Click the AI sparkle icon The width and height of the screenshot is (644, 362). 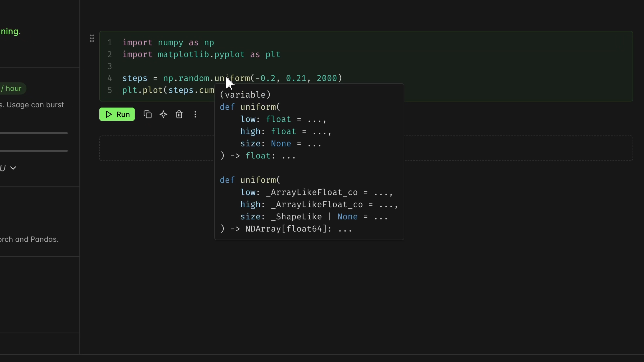click(x=164, y=114)
